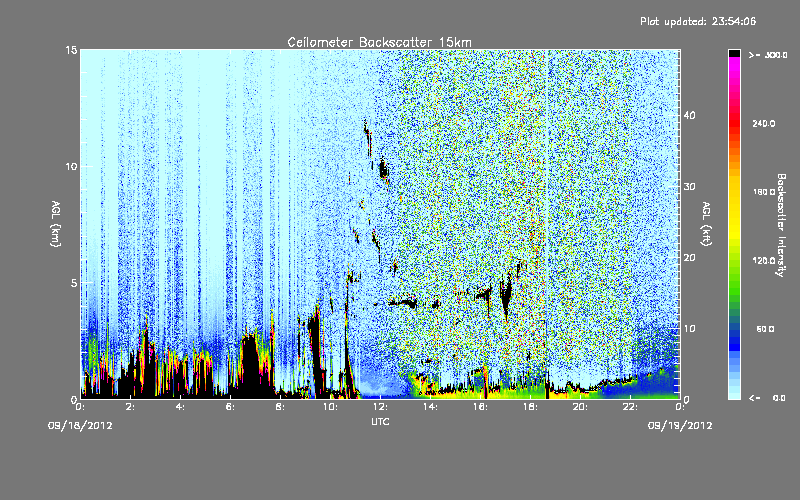Image resolution: width=800 pixels, height=500 pixels.
Task: Click the "16:" UTC hour tick
Action: (480, 407)
